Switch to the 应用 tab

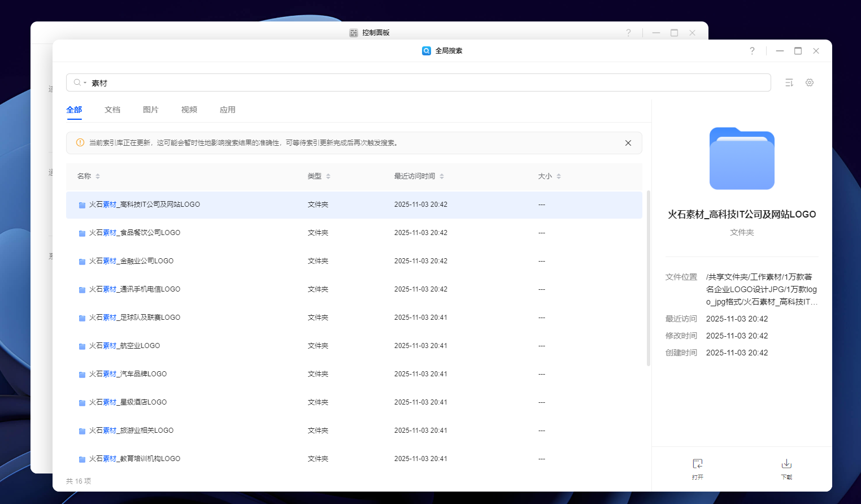[x=228, y=110]
